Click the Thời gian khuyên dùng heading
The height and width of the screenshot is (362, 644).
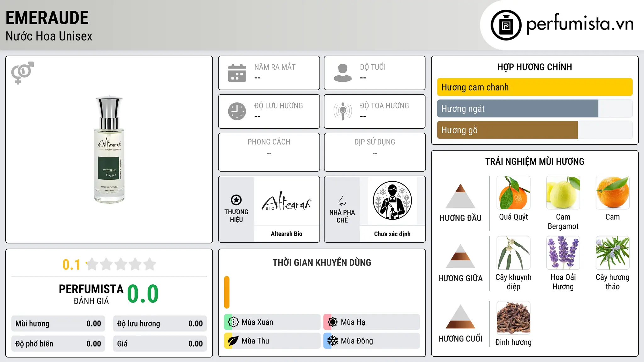322,262
